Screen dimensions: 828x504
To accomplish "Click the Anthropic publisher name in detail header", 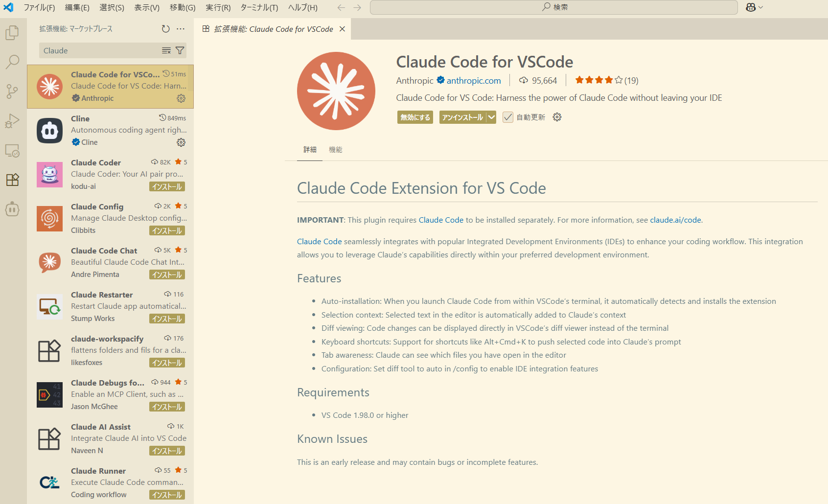I will click(x=415, y=81).
